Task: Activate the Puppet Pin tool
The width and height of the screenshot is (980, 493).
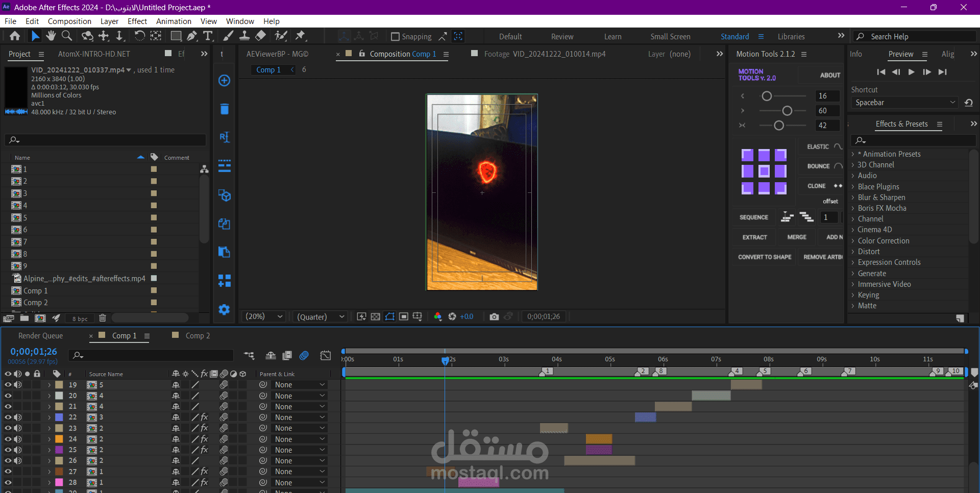Action: coord(300,36)
